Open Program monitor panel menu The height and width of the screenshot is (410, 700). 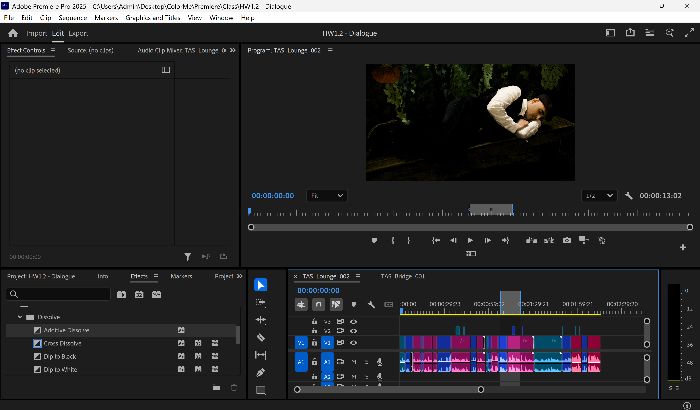330,50
